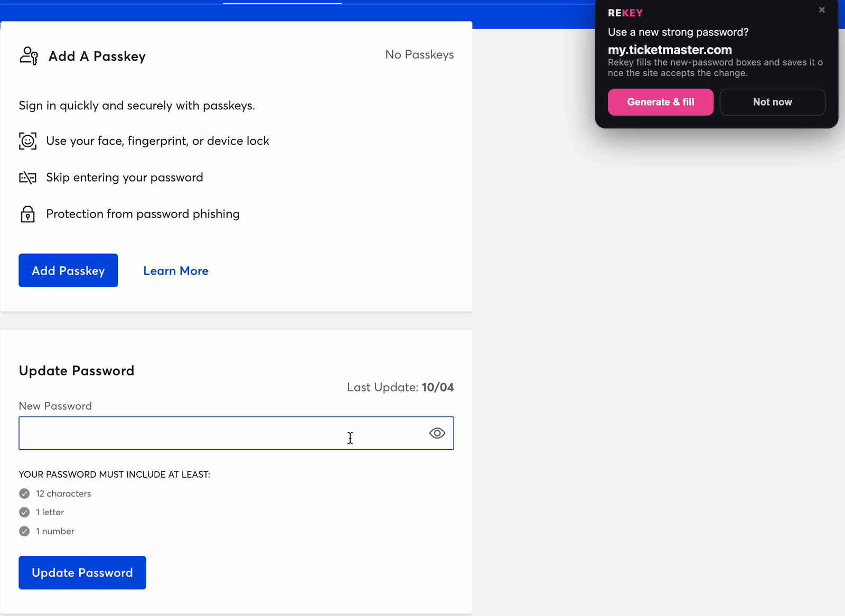
Task: Click the Add Passkey button
Action: pyautogui.click(x=68, y=270)
